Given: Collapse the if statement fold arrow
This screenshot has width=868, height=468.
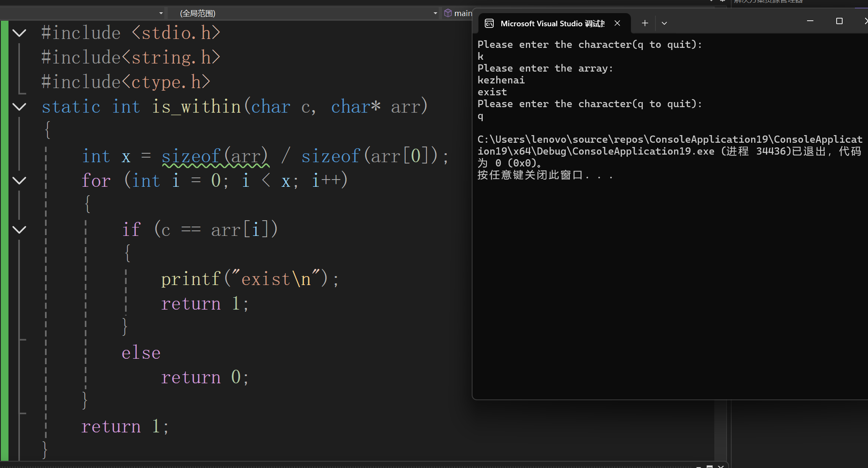Looking at the screenshot, I should 19,230.
